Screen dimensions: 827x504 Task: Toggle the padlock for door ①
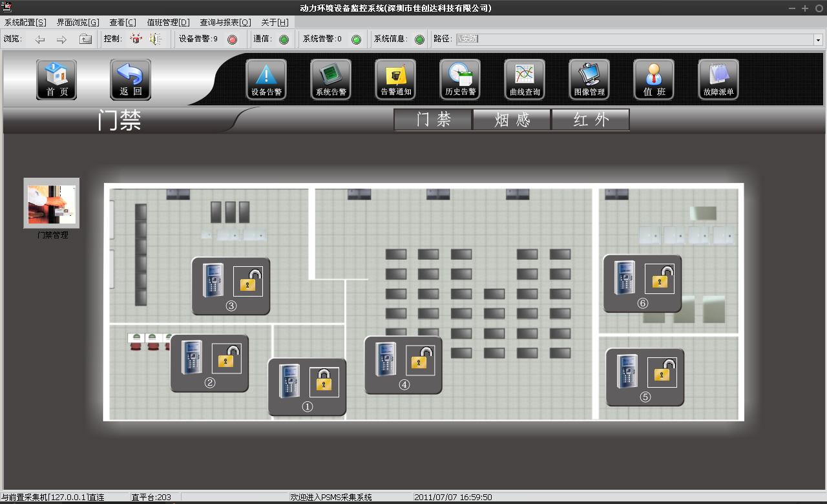coord(324,383)
